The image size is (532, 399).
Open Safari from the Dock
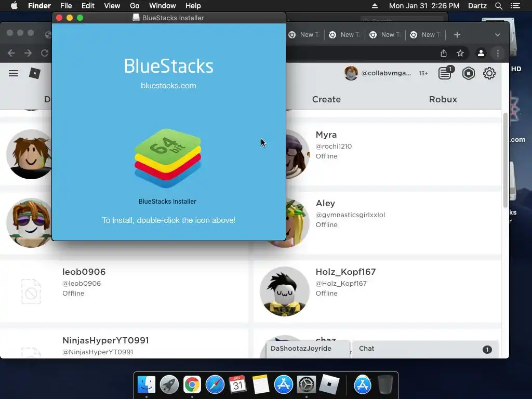pos(215,384)
